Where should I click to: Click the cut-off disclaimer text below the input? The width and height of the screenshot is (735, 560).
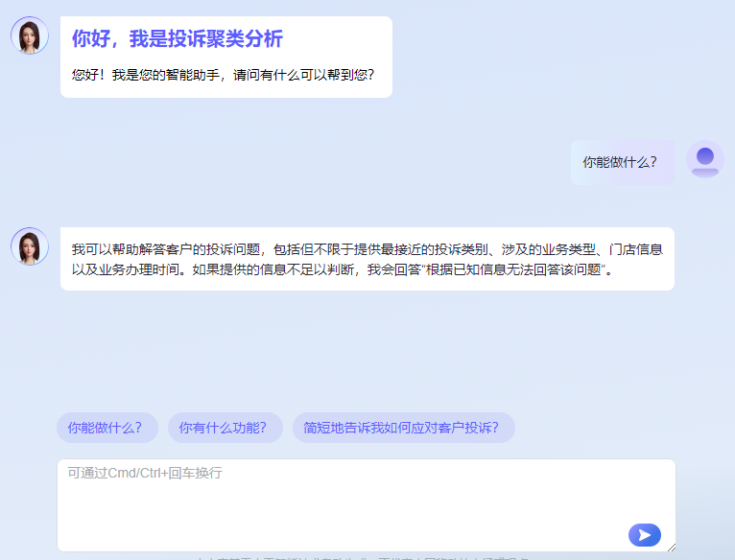coord(365,557)
